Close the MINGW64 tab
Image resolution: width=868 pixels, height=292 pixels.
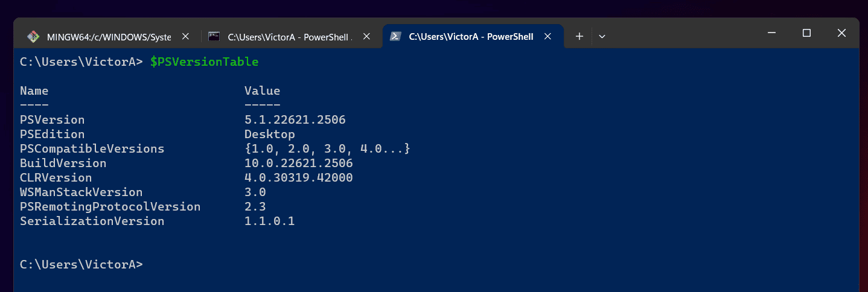pos(185,37)
